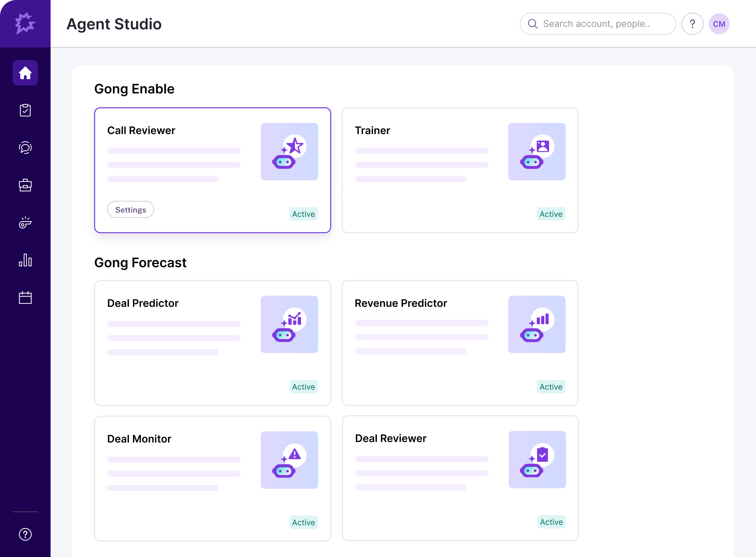The width and height of the screenshot is (756, 557).
Task: Open the briefcase deals sidebar icon
Action: pos(25,185)
